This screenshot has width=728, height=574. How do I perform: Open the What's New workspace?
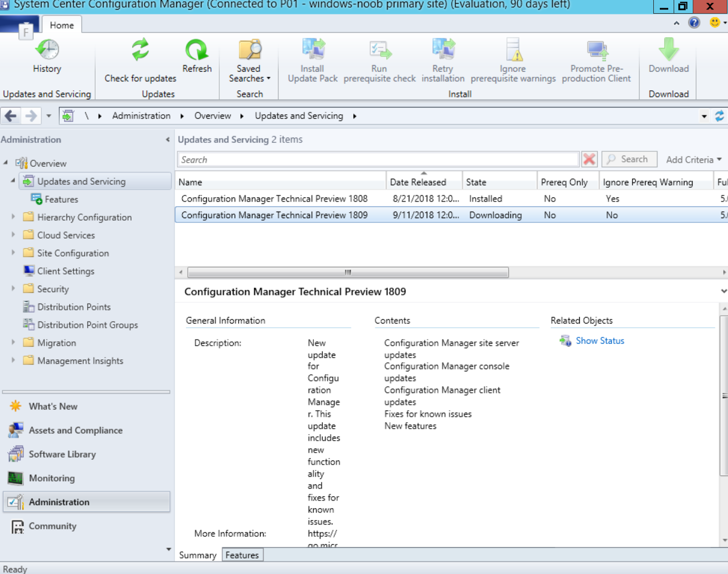coord(87,407)
